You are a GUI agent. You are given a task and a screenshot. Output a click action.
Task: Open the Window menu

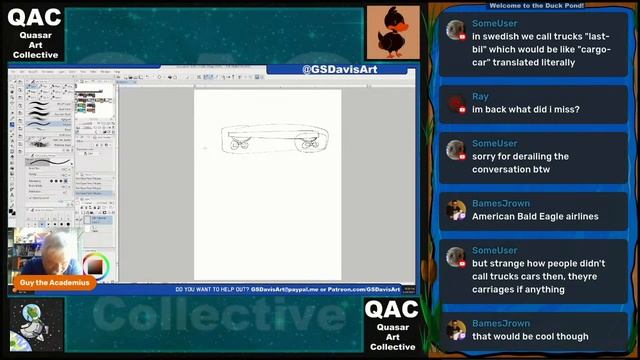pyautogui.click(x=105, y=72)
